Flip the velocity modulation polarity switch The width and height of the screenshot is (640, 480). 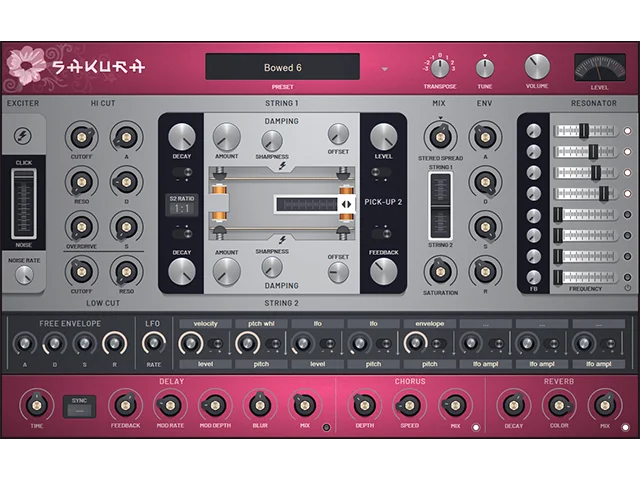click(x=216, y=343)
